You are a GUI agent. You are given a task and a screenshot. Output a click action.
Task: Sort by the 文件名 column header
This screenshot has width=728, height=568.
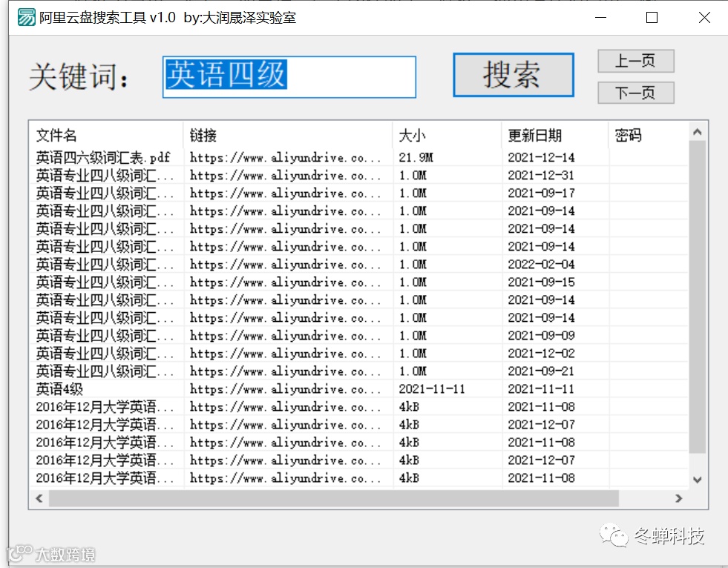(106, 136)
